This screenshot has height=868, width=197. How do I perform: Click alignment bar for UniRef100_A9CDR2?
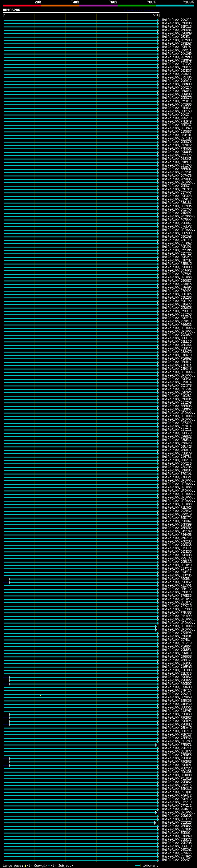[84, 680]
